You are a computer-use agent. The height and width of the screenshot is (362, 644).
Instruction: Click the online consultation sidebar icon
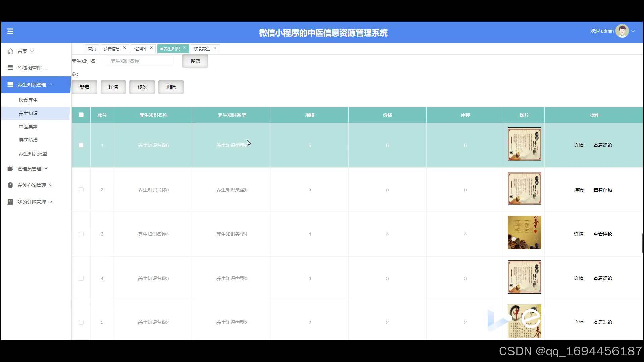point(10,185)
